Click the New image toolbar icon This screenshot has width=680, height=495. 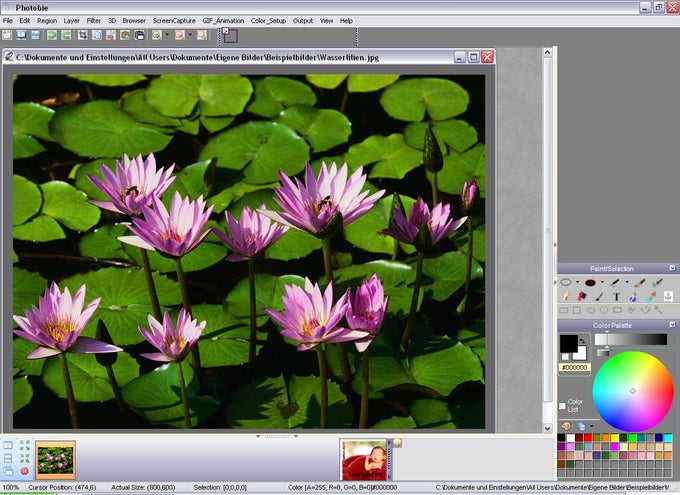tap(7, 35)
